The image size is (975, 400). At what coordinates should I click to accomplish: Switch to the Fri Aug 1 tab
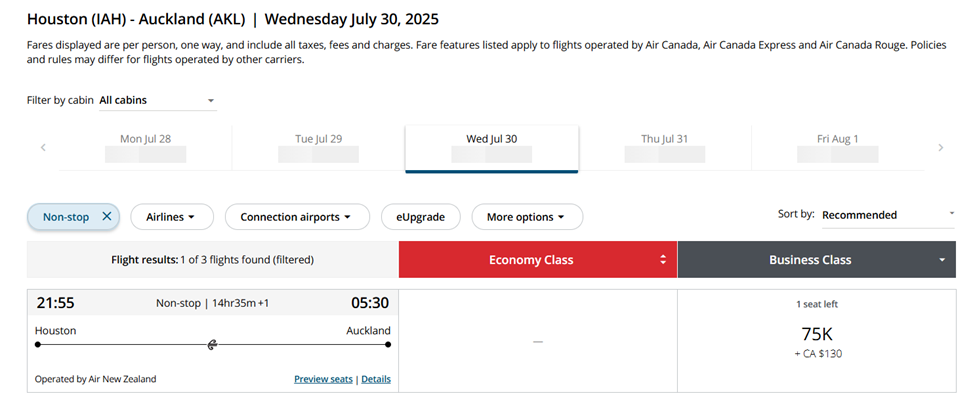837,147
